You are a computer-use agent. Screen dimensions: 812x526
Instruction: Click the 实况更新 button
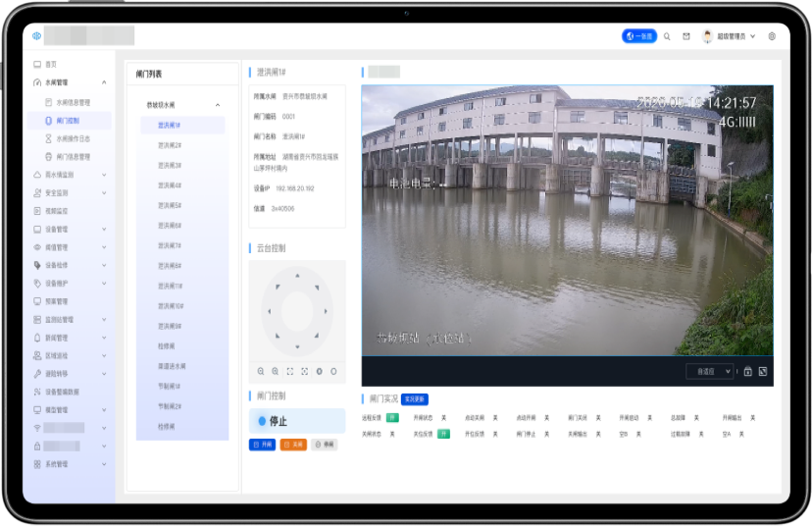(x=414, y=399)
